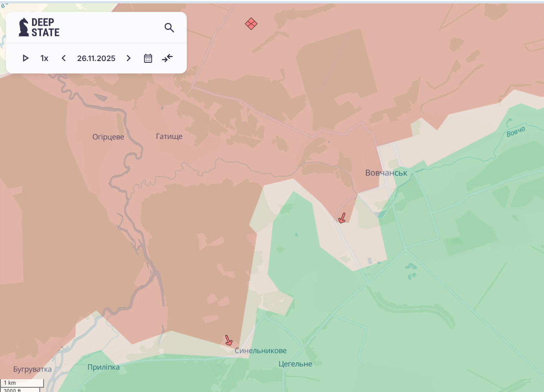Click the Приліпка village label
Viewport: 544px width, 392px height.
click(103, 367)
